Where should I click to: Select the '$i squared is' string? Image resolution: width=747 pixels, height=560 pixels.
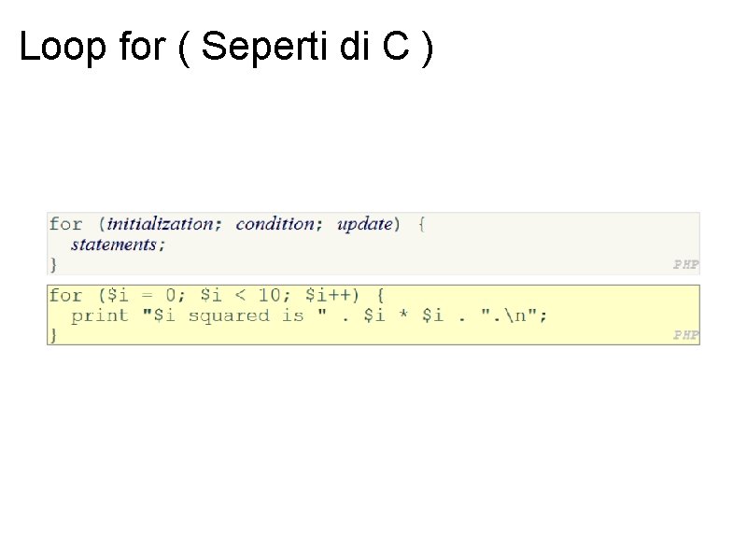(233, 315)
